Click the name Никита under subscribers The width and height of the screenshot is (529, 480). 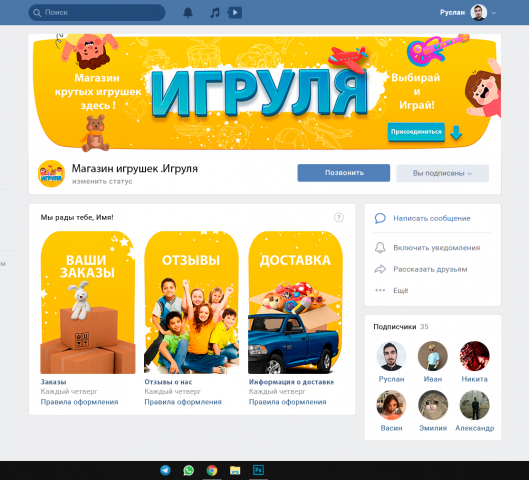coord(474,379)
